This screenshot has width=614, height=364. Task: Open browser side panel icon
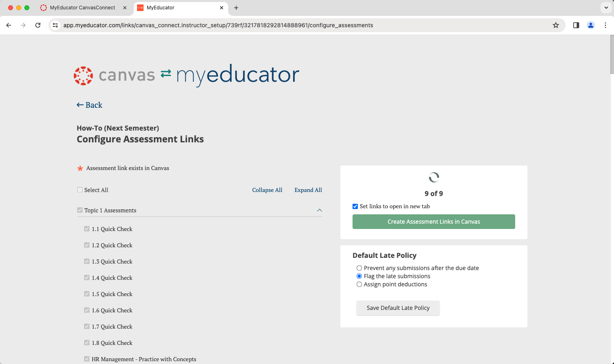tap(576, 25)
